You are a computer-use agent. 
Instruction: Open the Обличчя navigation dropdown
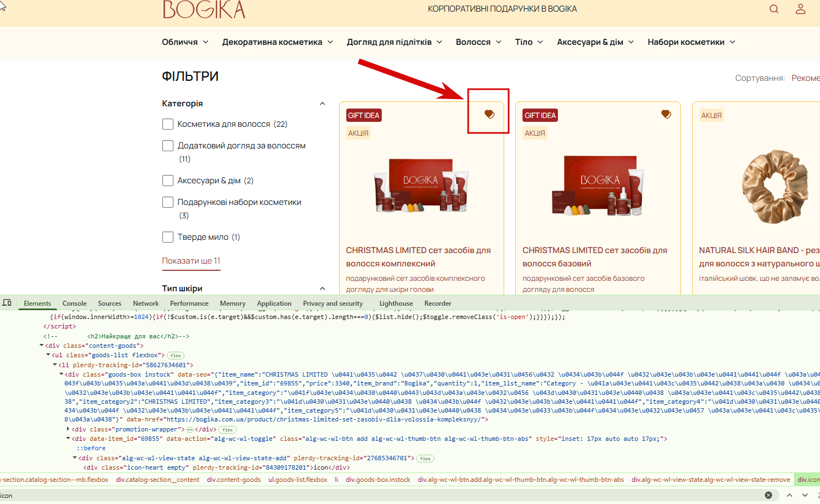(x=185, y=42)
